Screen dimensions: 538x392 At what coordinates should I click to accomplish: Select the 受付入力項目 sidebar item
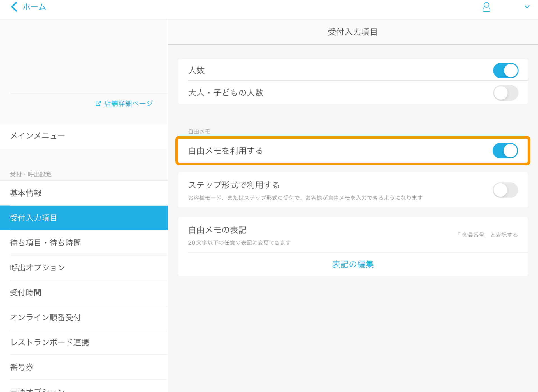point(84,218)
